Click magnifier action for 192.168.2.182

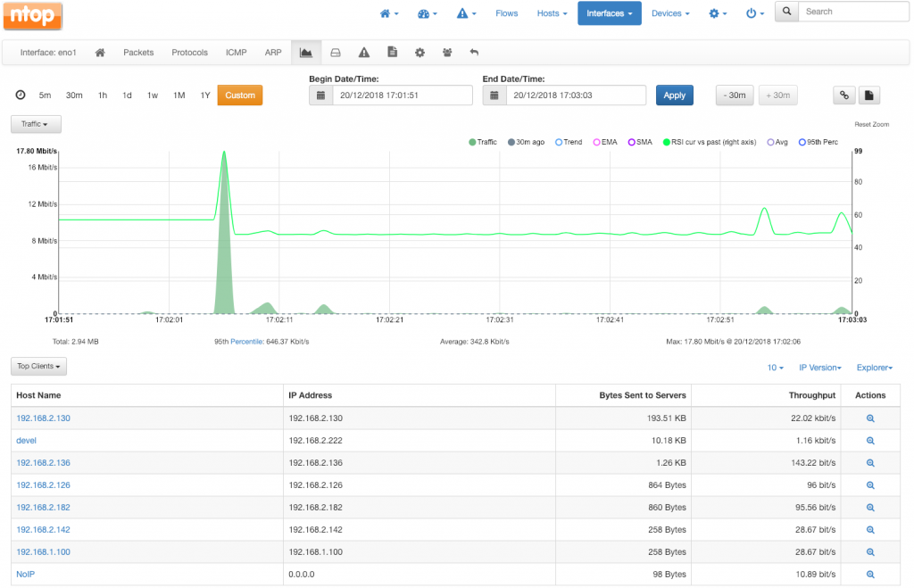point(870,508)
